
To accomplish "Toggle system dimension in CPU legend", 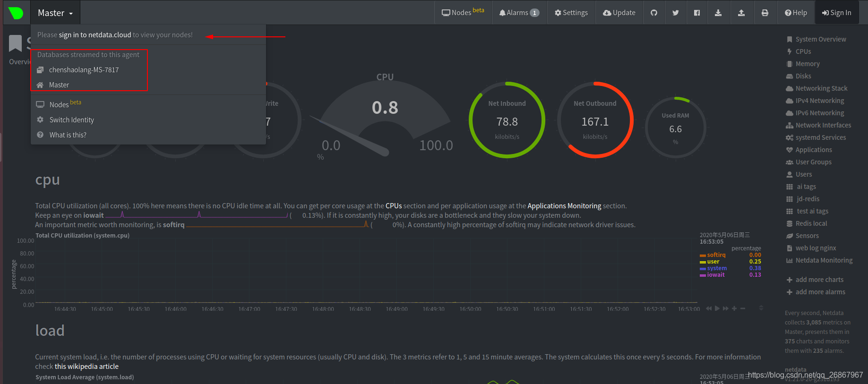I will tap(717, 268).
